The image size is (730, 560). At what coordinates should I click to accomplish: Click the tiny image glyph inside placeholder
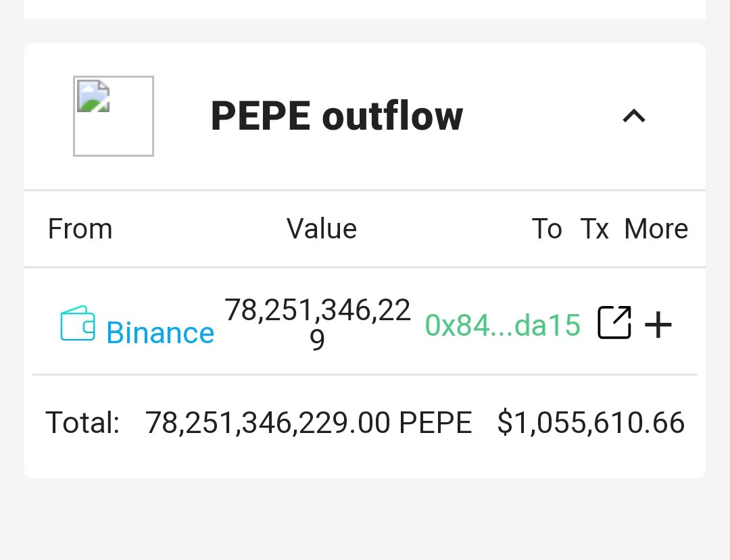pos(93,97)
